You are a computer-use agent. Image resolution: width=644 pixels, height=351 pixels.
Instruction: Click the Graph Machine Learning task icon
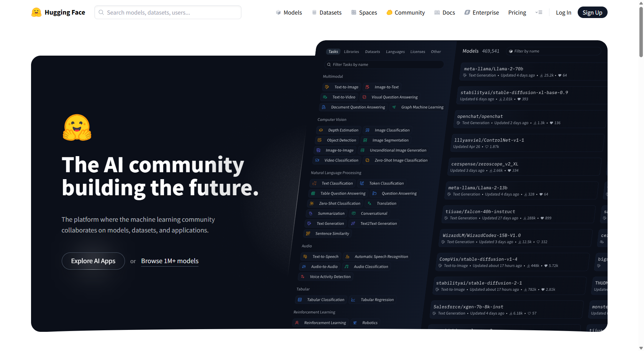(394, 107)
